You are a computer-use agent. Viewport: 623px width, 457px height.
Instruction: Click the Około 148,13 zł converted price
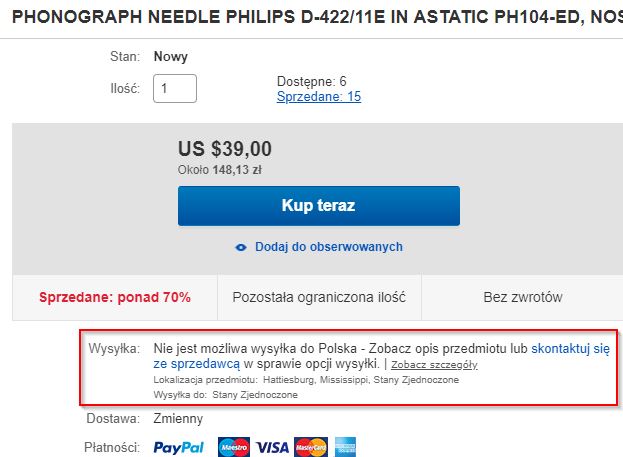(x=219, y=170)
